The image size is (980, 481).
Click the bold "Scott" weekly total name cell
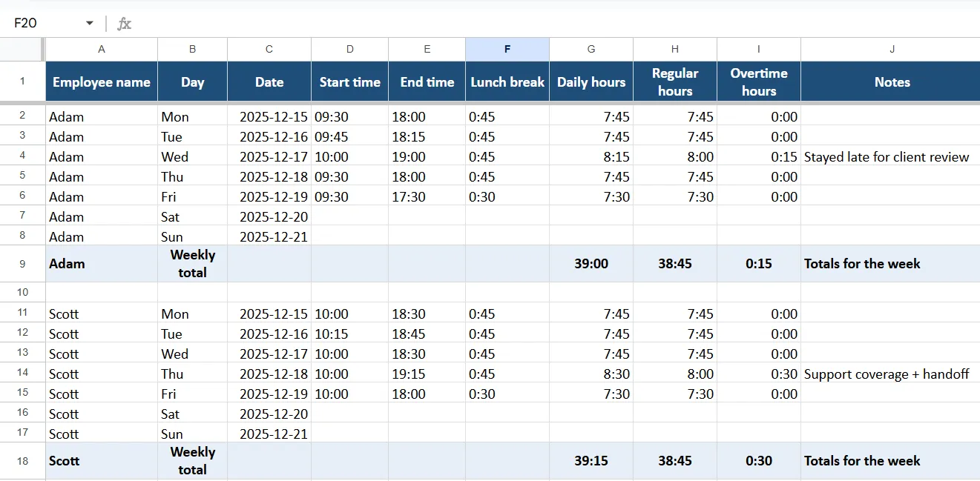[102, 461]
